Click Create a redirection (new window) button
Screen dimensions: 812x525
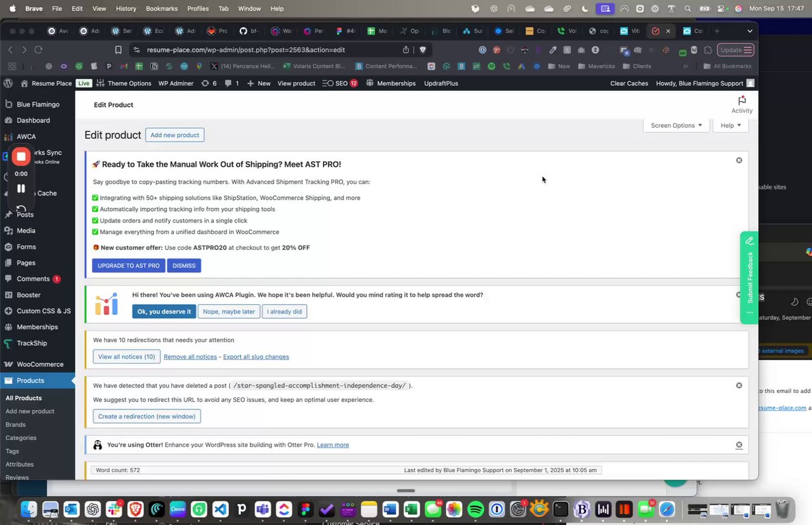[147, 416]
